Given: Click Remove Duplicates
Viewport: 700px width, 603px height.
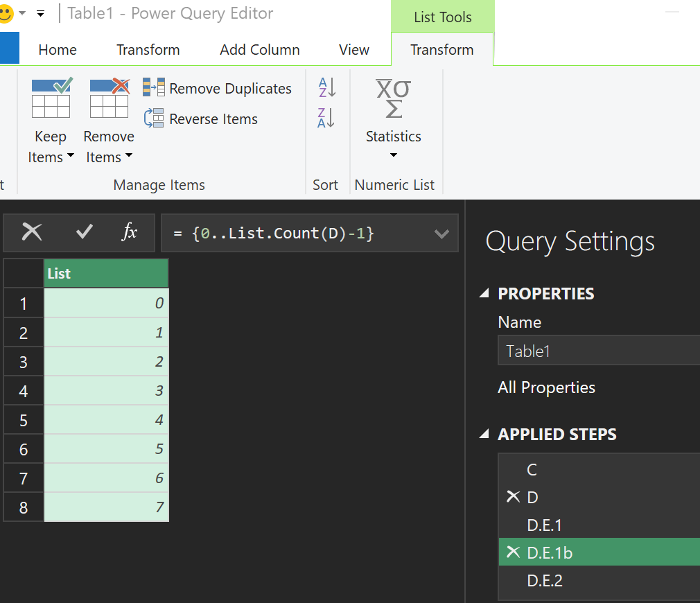Looking at the screenshot, I should pos(217,88).
